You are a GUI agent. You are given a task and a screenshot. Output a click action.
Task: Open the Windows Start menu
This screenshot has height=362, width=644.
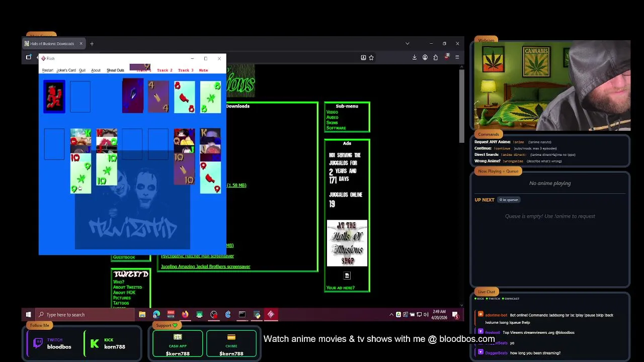pyautogui.click(x=29, y=315)
